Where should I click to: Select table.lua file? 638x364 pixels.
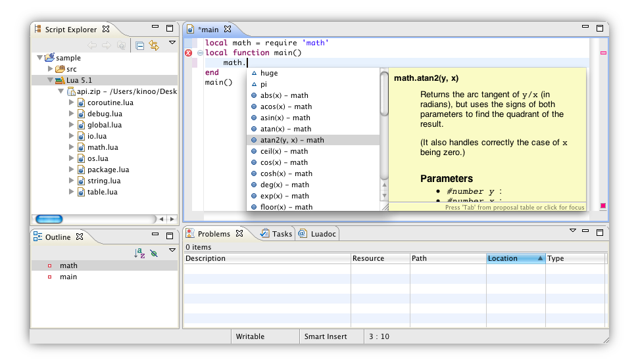[102, 192]
